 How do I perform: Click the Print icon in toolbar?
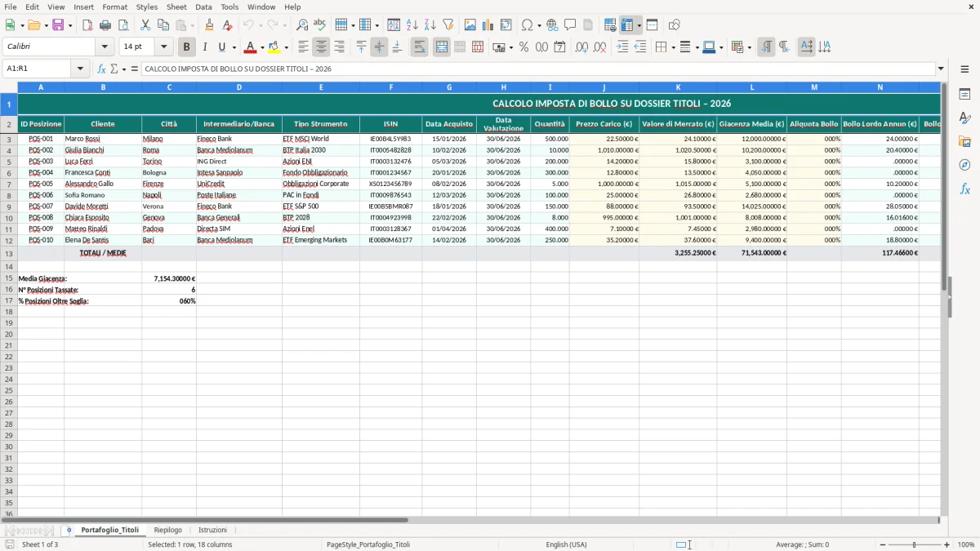(x=105, y=25)
